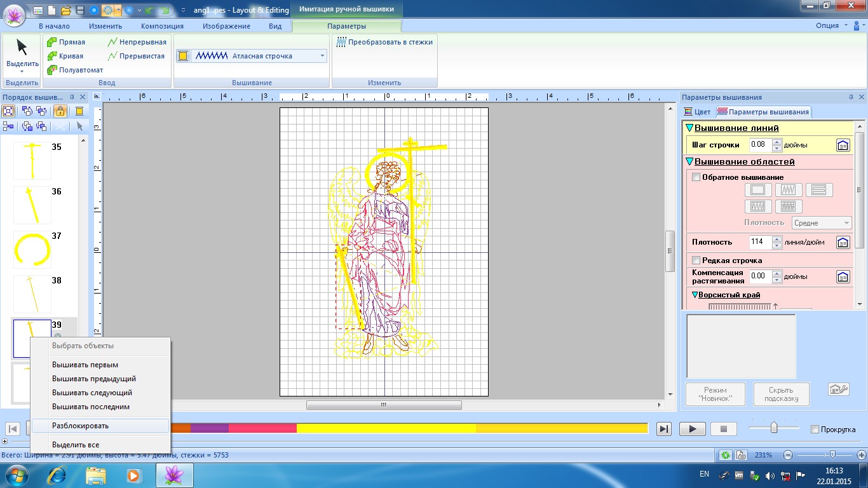Reset Шаг строчки to its default value
Screen dimensions: 868x488
[x=842, y=145]
